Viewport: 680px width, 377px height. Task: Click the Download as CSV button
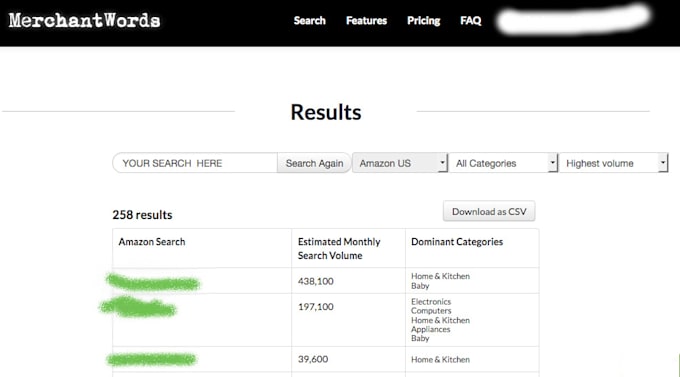[489, 211]
